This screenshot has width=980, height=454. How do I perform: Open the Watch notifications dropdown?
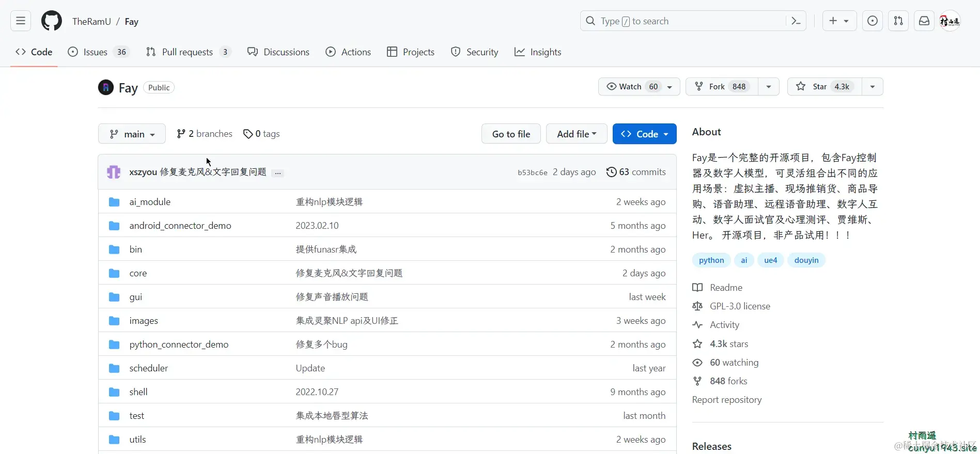coord(639,86)
